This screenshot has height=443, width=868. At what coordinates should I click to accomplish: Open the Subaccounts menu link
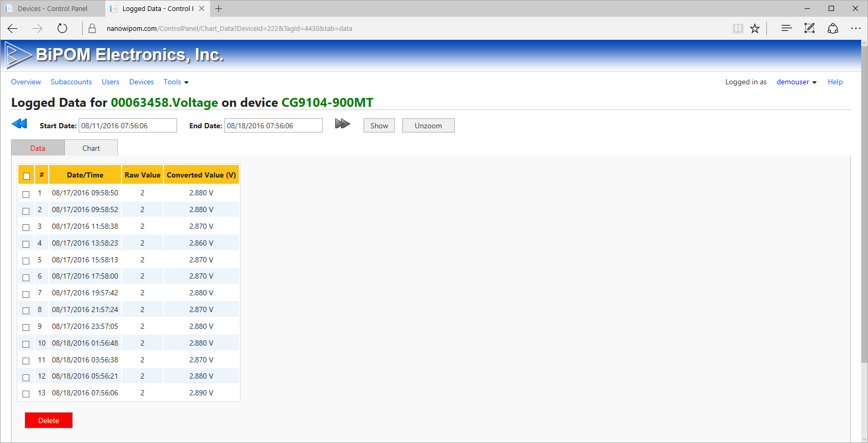click(x=71, y=82)
